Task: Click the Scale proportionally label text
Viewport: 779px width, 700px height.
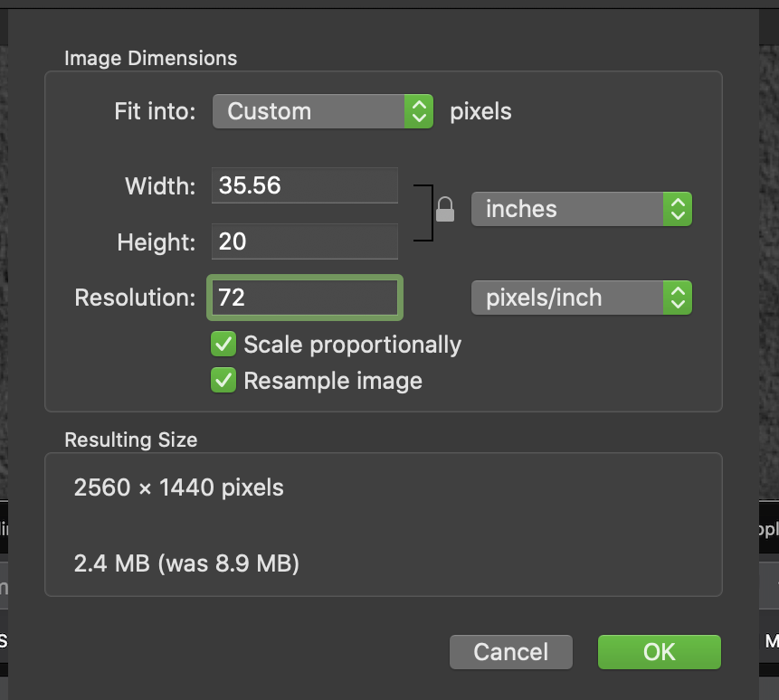Action: coord(352,345)
